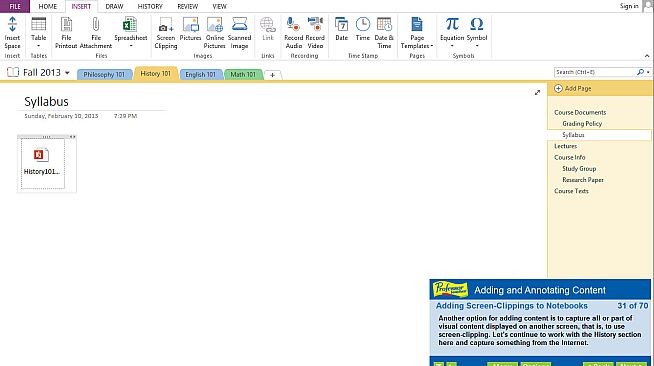This screenshot has height=366, width=654.
Task: Click the note container's width arrows
Action: [73, 137]
